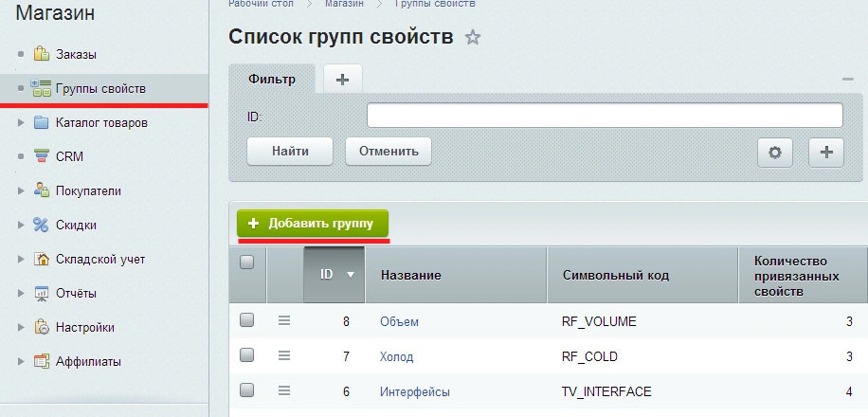Click the Отчёты presentation icon
Screen dimensions: 868x417
tap(42, 293)
